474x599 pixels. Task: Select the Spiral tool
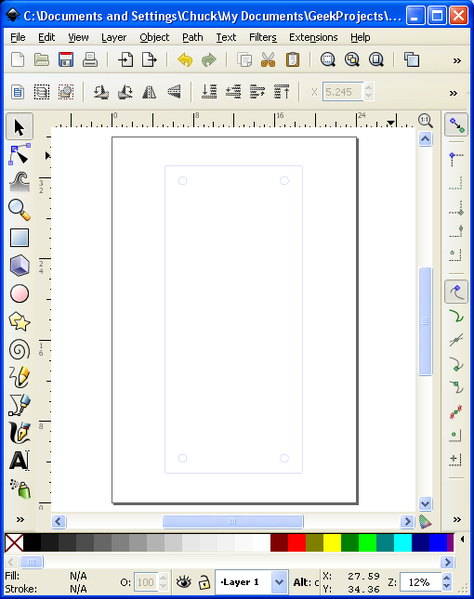(x=19, y=350)
